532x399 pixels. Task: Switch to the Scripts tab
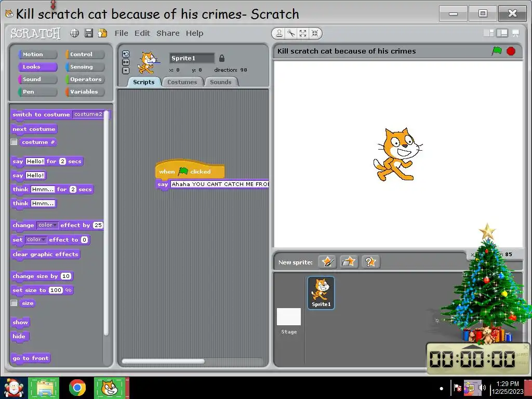pyautogui.click(x=144, y=82)
